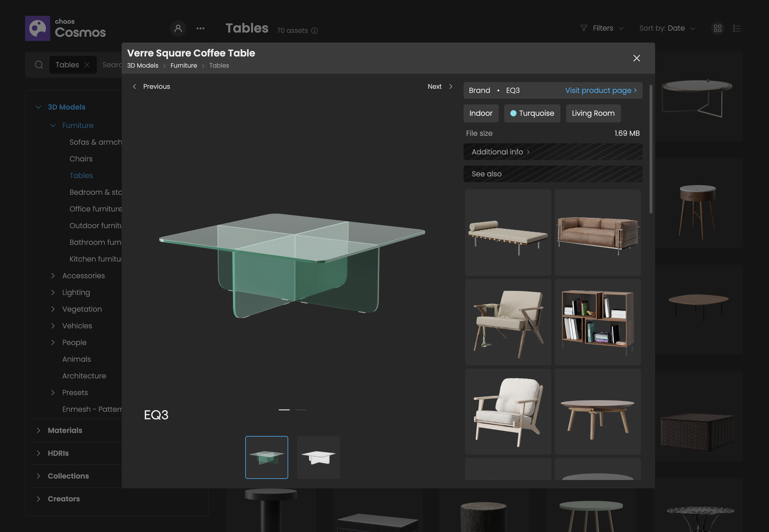
Task: Open the Sort by Date dropdown
Action: 667,28
